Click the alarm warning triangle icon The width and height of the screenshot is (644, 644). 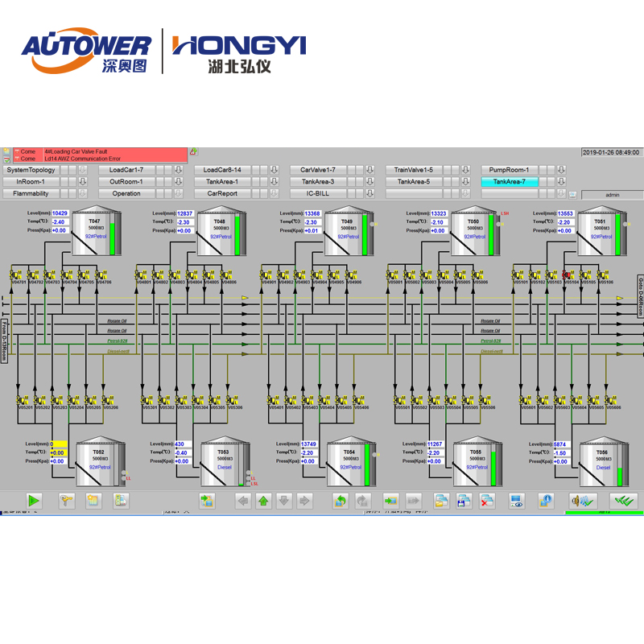click(193, 151)
